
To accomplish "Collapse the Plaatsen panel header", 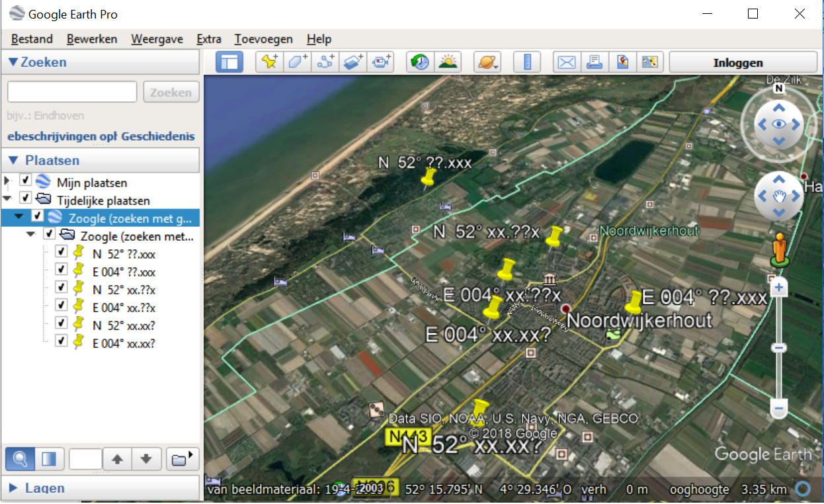I will 101,160.
